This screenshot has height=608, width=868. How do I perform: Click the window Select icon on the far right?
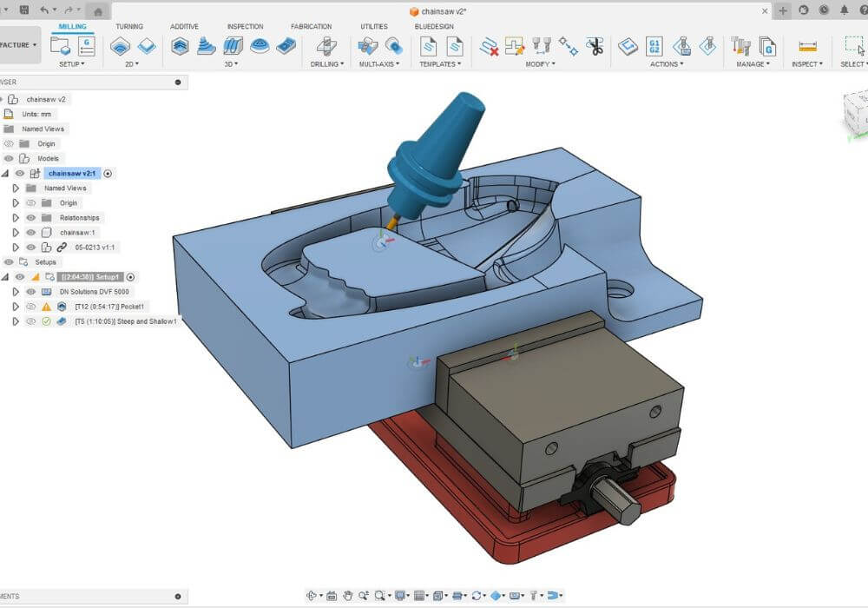click(x=852, y=45)
